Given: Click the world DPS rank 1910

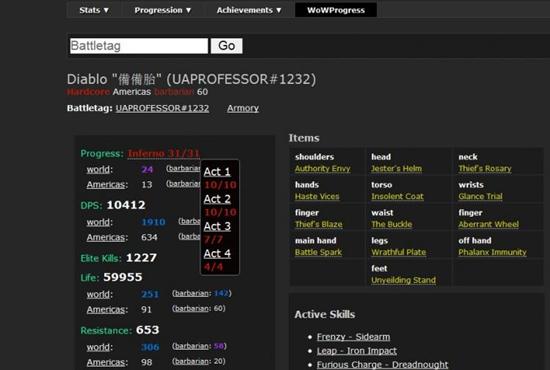Looking at the screenshot, I should 153,222.
